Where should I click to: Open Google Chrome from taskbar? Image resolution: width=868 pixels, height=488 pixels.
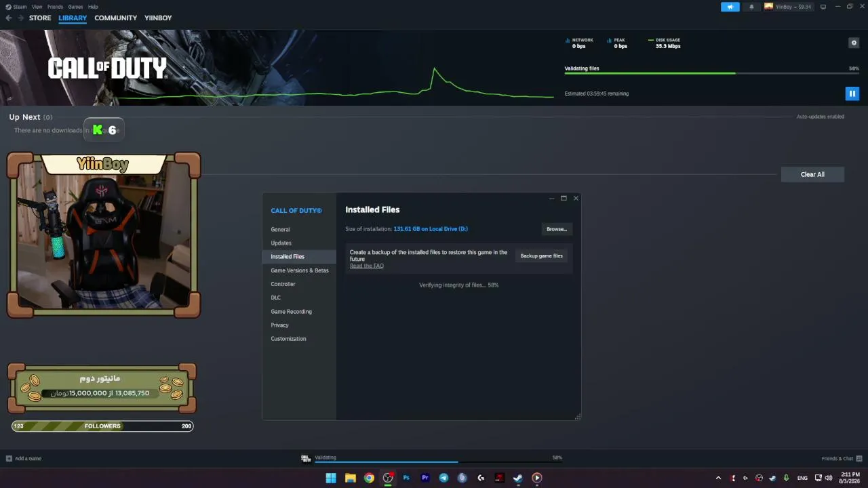tap(369, 478)
